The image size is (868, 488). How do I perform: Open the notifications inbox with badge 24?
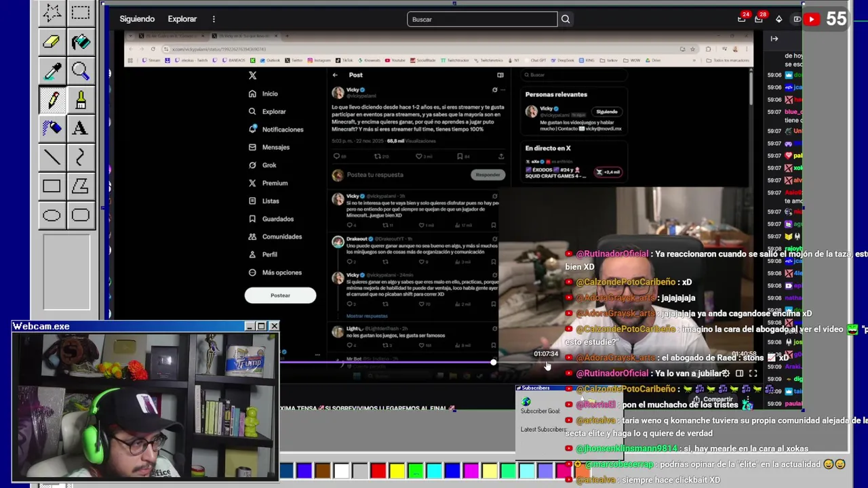pos(742,19)
